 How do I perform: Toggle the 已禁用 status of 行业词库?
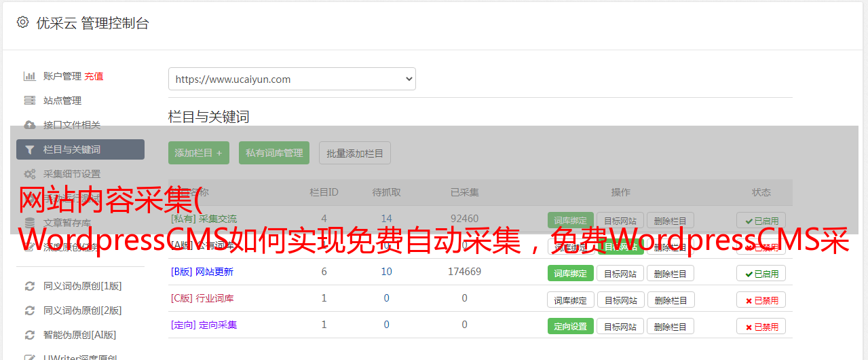coord(761,300)
